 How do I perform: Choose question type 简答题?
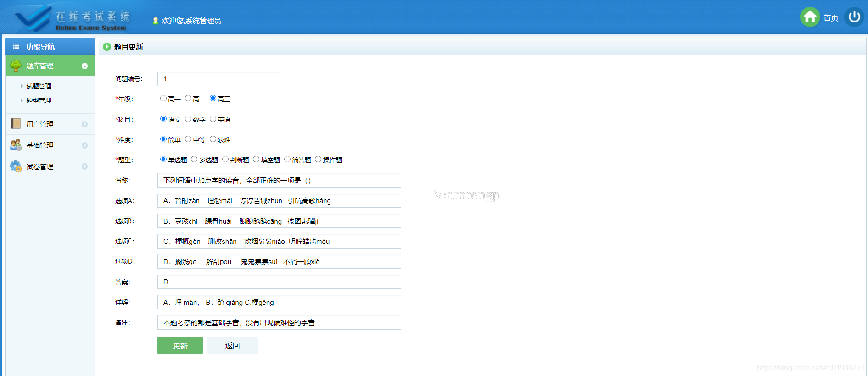pyautogui.click(x=287, y=159)
